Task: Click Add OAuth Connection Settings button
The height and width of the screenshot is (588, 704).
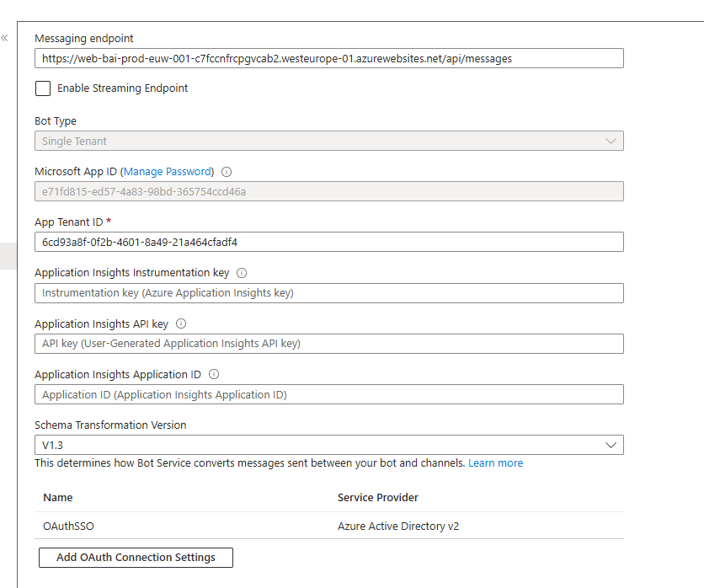Action: (x=136, y=558)
